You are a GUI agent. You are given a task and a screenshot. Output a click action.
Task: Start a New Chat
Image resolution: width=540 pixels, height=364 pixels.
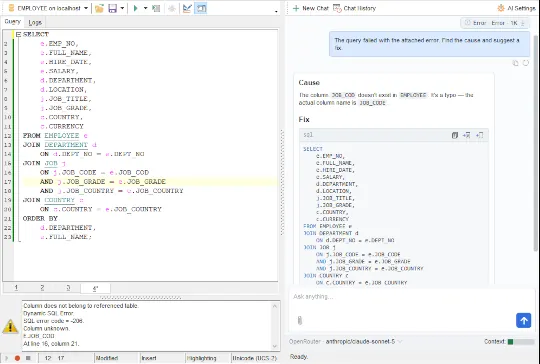310,8
